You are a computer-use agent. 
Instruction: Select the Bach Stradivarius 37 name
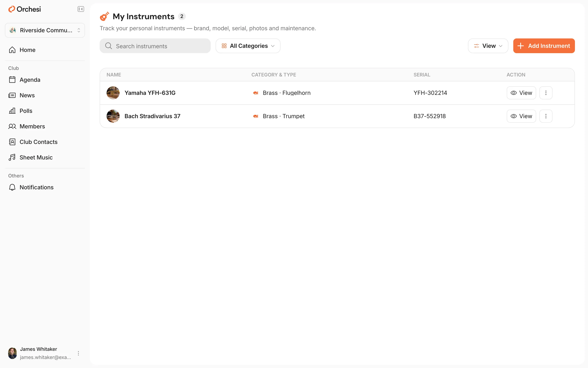click(x=152, y=116)
